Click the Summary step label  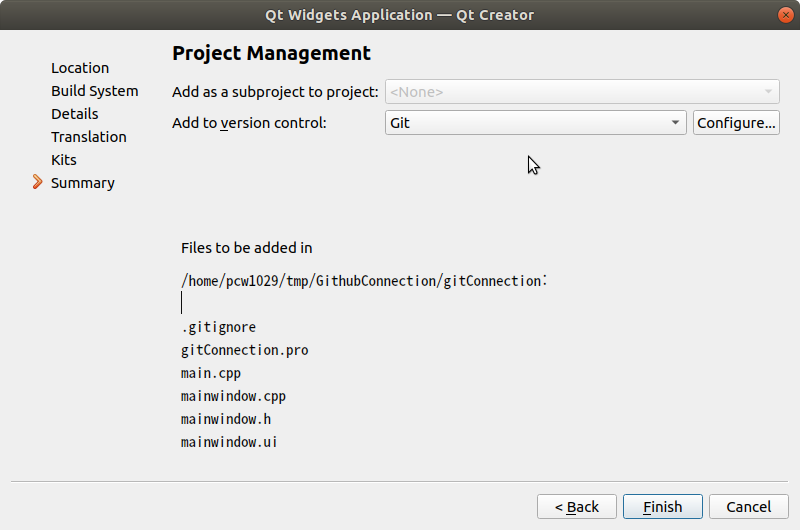coord(82,183)
